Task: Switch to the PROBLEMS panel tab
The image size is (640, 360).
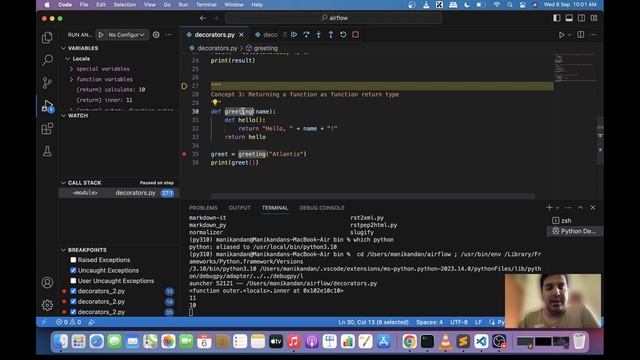Action: [203, 208]
